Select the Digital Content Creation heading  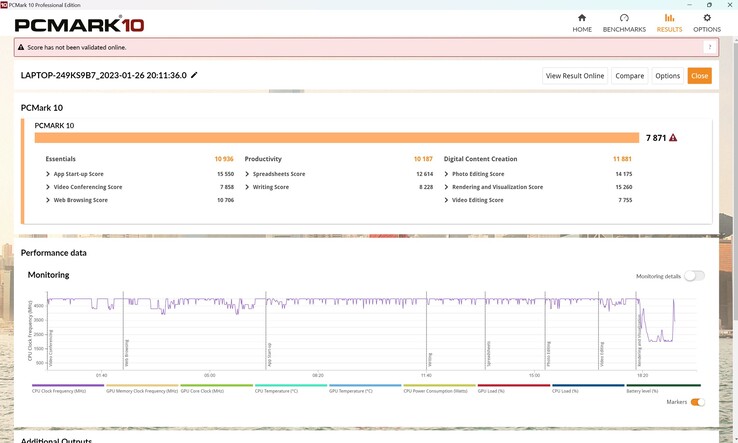(481, 159)
